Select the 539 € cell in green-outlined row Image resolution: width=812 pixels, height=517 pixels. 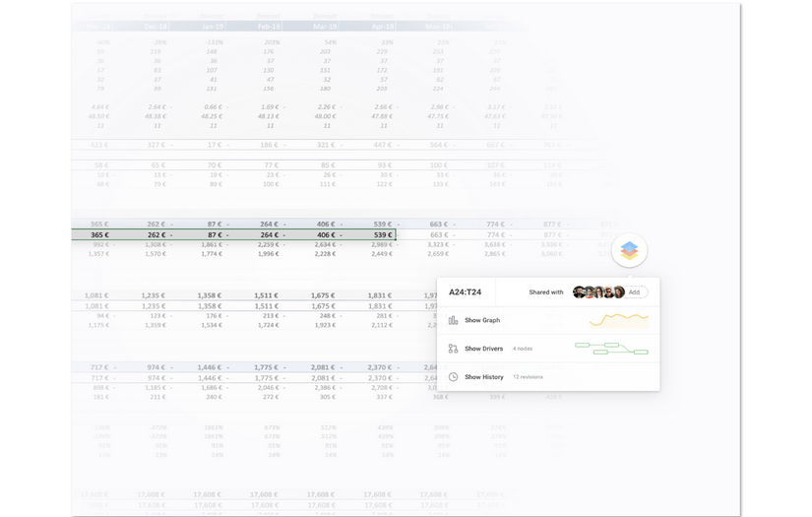pos(383,234)
